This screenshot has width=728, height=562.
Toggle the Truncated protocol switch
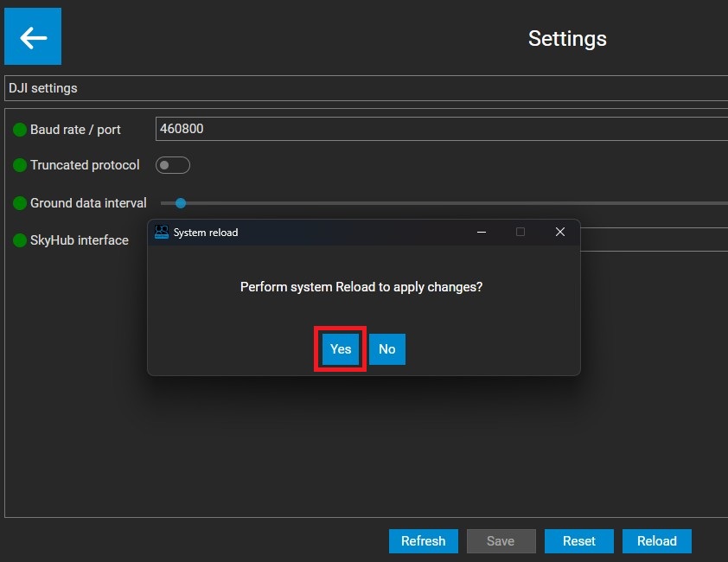173,165
